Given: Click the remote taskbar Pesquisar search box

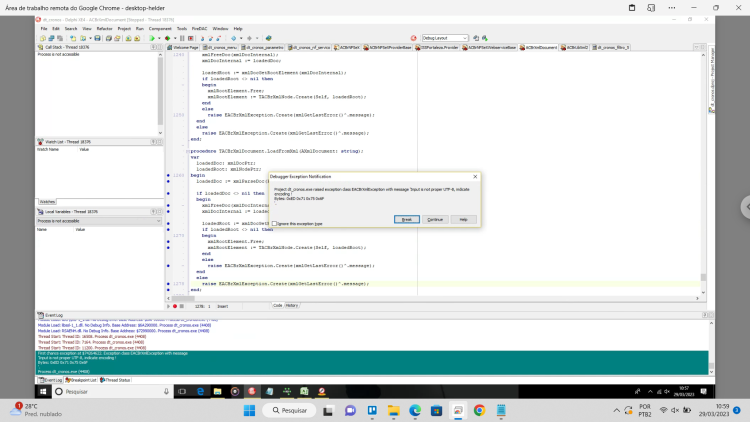Looking at the screenshot, I should [x=112, y=391].
